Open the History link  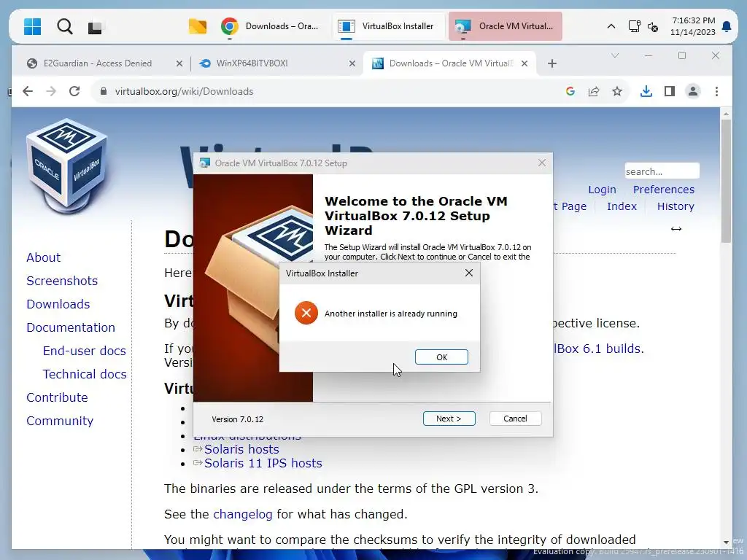point(675,206)
